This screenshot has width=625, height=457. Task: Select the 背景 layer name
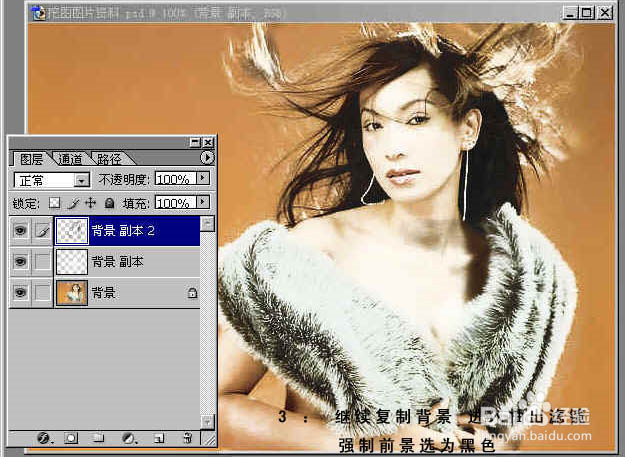(104, 293)
